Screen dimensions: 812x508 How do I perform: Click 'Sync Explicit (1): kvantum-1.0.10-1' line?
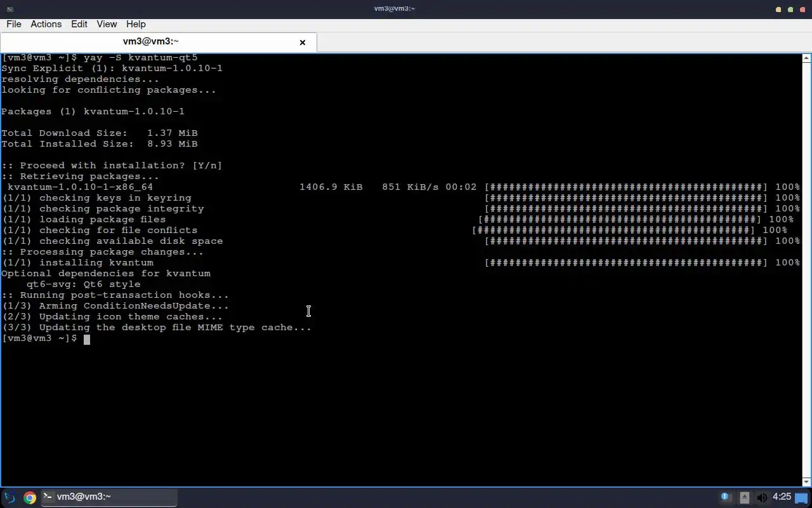coord(112,68)
